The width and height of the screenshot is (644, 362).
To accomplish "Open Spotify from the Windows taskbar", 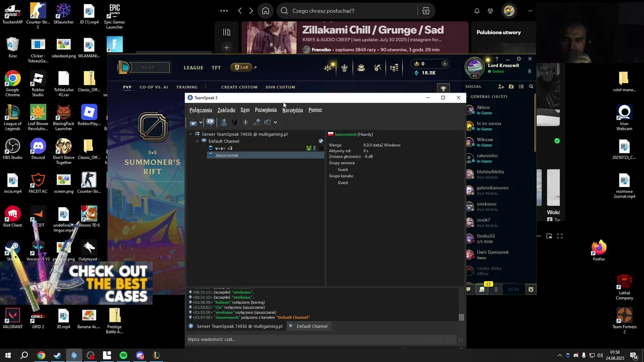I will [x=123, y=355].
